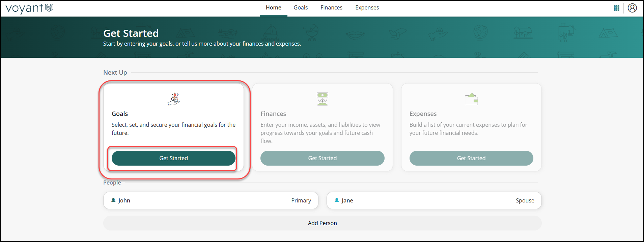
Task: Start the Goals section with Get Started
Action: point(173,158)
